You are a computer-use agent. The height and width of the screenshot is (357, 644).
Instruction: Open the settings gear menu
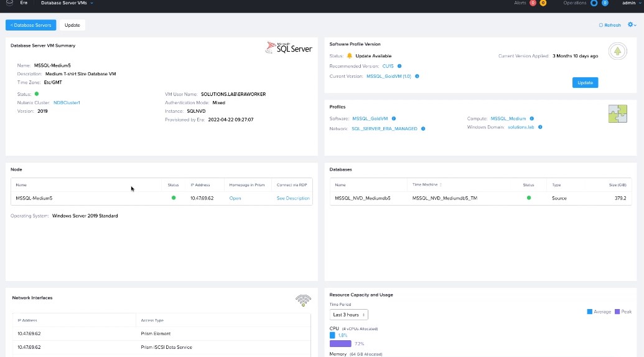[632, 25]
